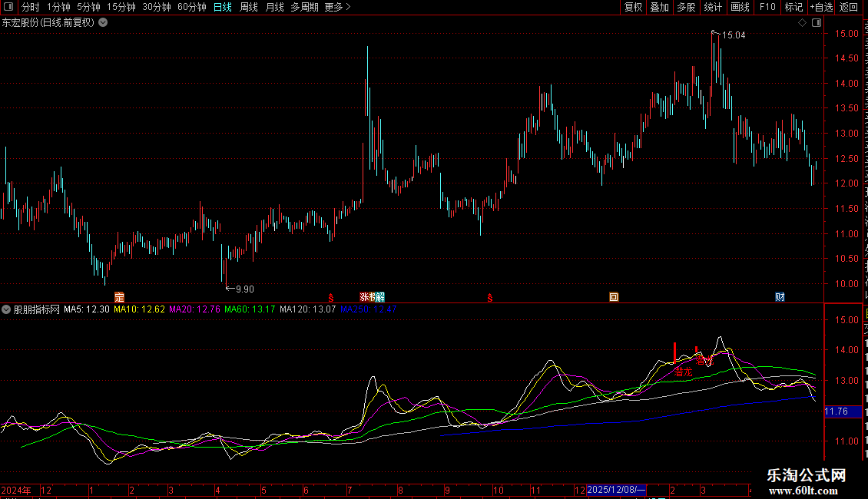Click the 标记 mark button
Image resolution: width=868 pixels, height=499 pixels.
[x=793, y=7]
